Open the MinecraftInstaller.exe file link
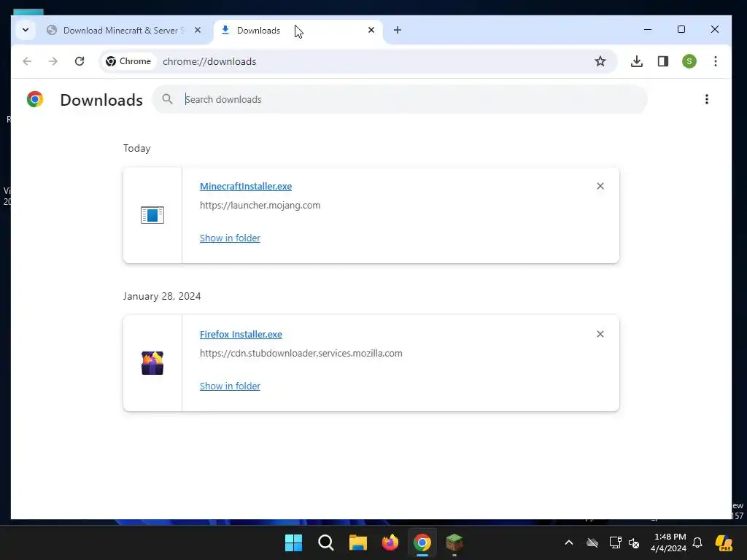 [246, 186]
